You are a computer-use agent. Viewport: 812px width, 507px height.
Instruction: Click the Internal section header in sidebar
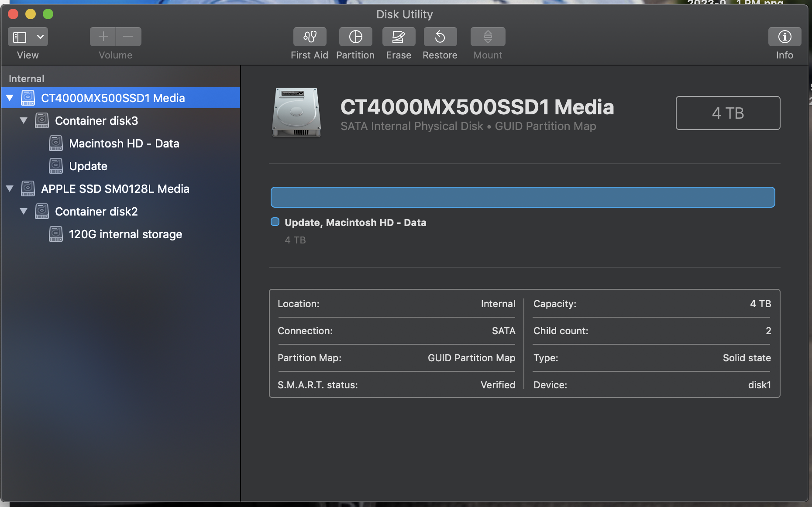tap(27, 79)
